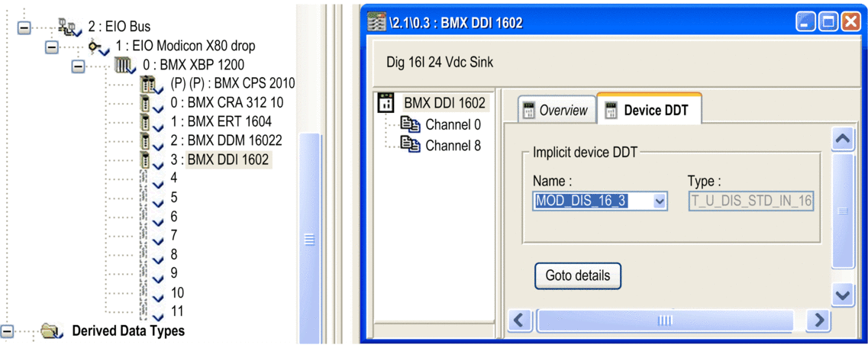Select empty slot 6 in rack
Viewport: 868px width, 348px height.
tap(174, 216)
